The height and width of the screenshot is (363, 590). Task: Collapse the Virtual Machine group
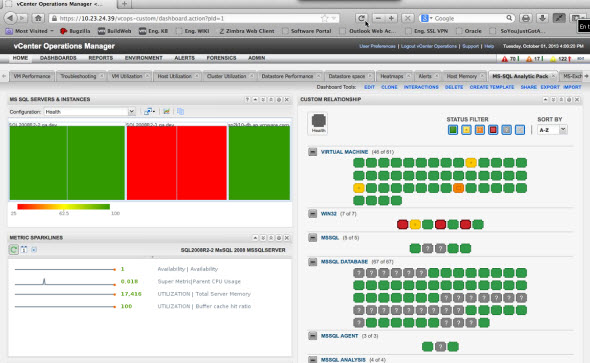312,152
